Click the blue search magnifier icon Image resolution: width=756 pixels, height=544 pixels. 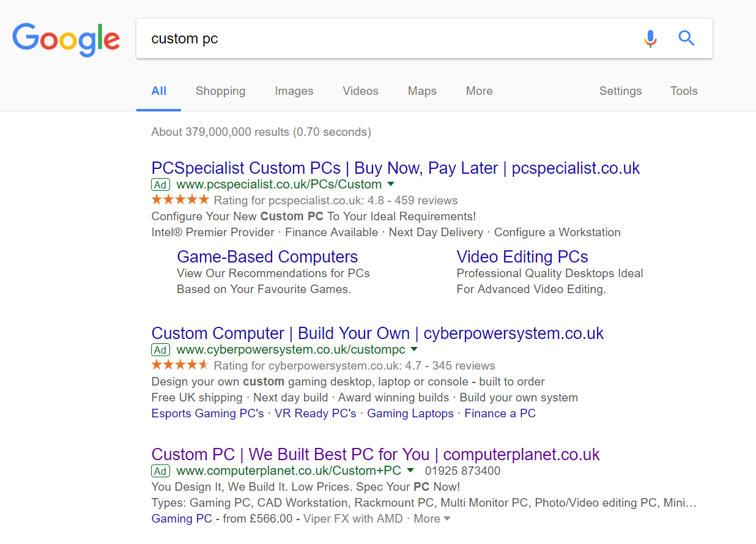pyautogui.click(x=686, y=39)
